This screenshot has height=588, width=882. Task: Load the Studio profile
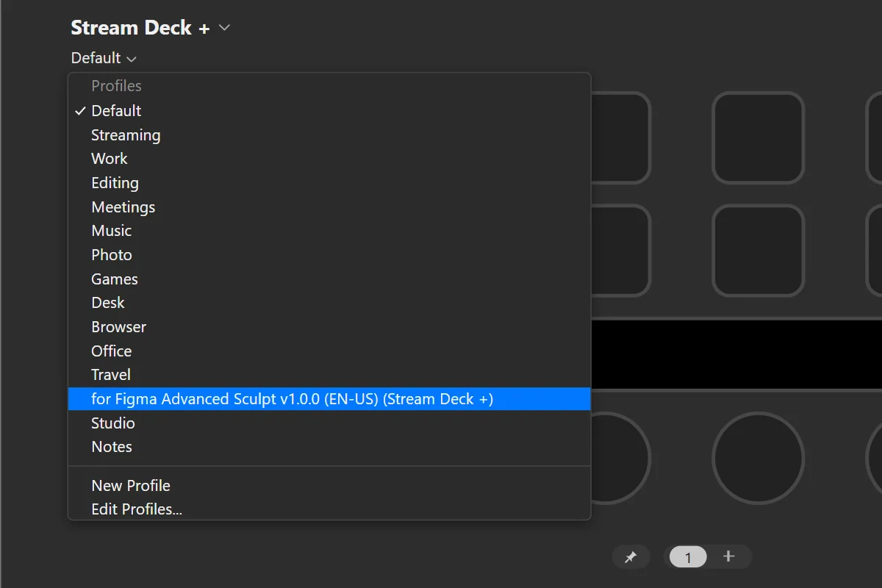[x=329, y=423]
